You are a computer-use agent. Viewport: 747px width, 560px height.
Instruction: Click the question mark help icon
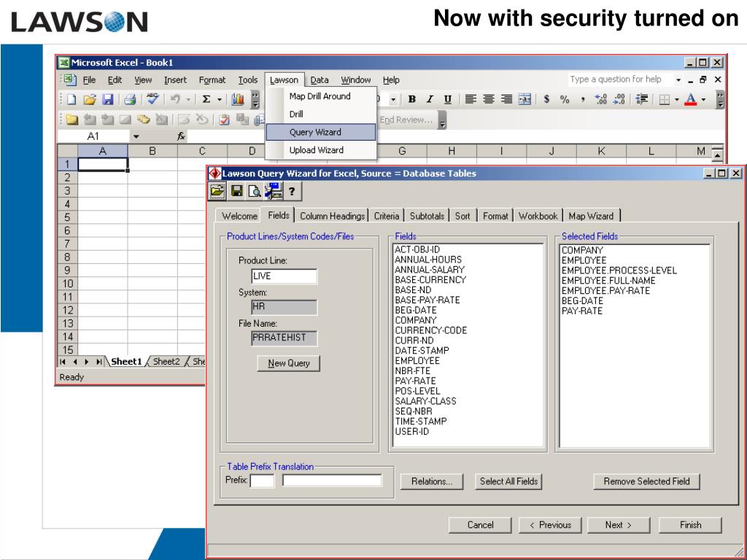click(292, 192)
